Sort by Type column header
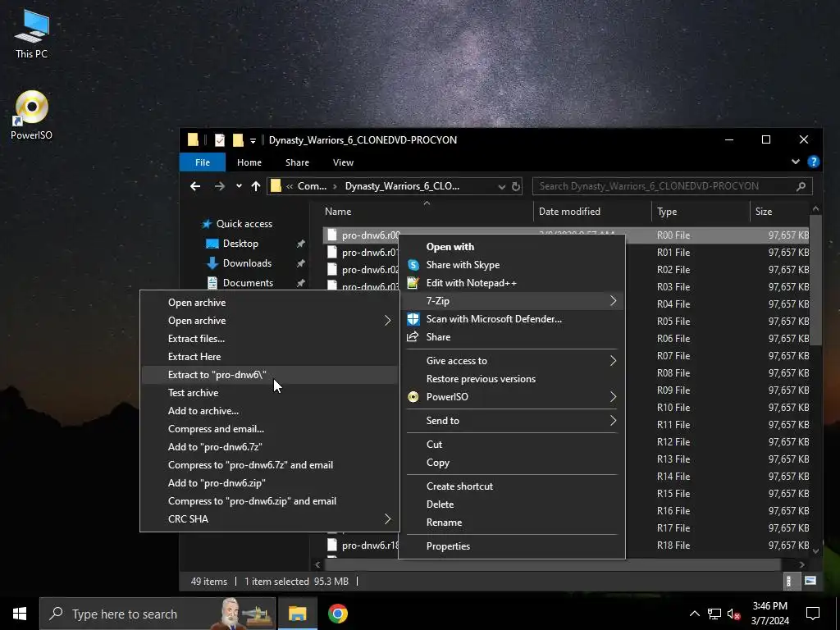Screen dimensions: 840x630 [x=701, y=212]
